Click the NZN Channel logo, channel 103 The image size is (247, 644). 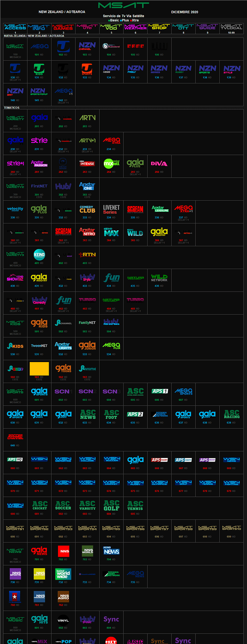pyautogui.click(x=87, y=46)
